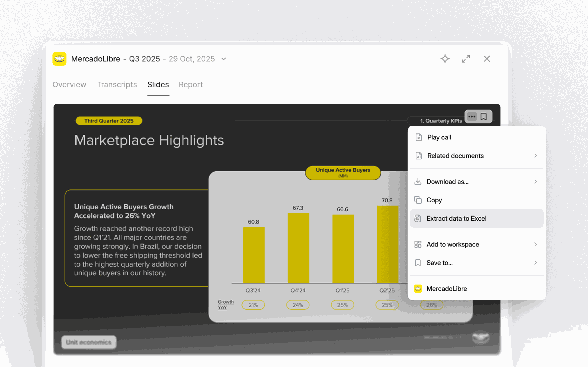Close the earnings panel with X
Screen dimensions: 588x367
coord(487,59)
